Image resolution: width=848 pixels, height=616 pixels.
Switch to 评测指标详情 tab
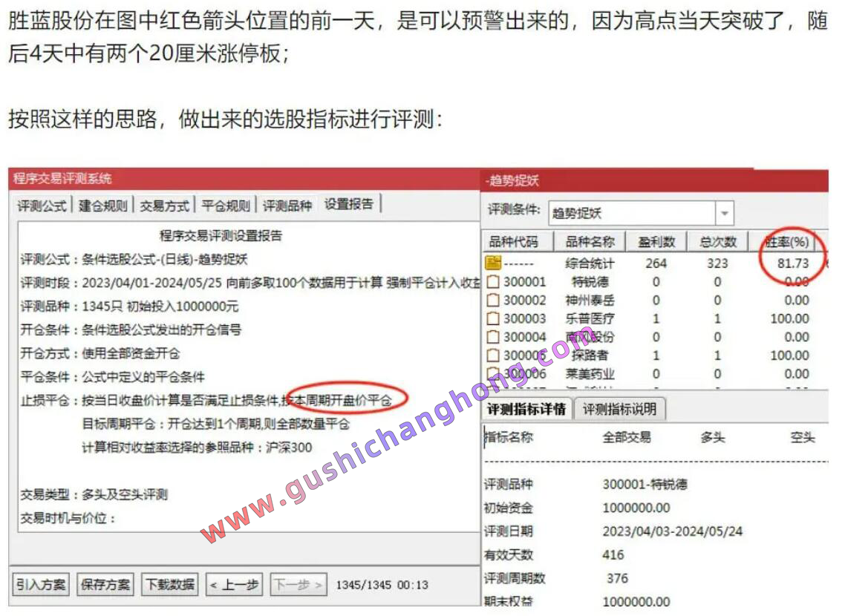pos(526,409)
